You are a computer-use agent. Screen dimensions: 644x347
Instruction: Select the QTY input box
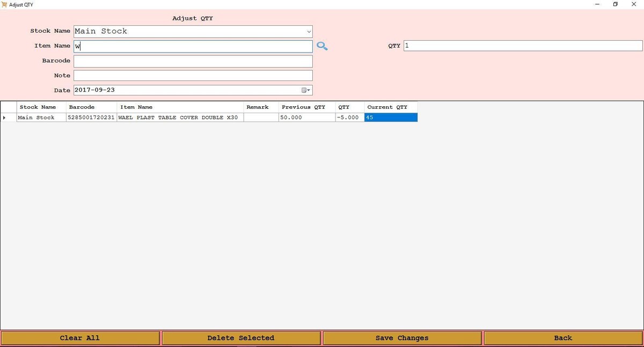(x=523, y=46)
